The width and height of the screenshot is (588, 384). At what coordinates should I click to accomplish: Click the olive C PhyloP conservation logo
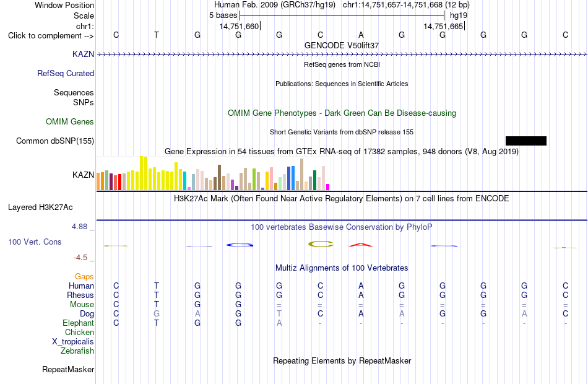pyautogui.click(x=321, y=245)
